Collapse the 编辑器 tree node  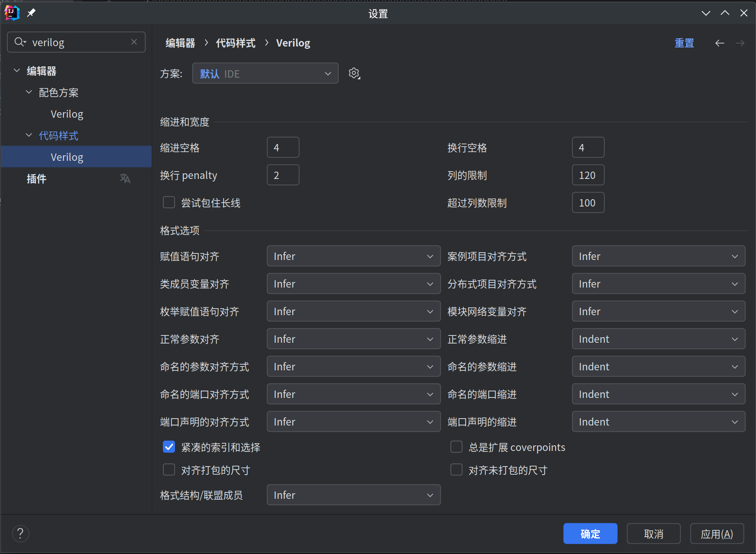tap(17, 70)
